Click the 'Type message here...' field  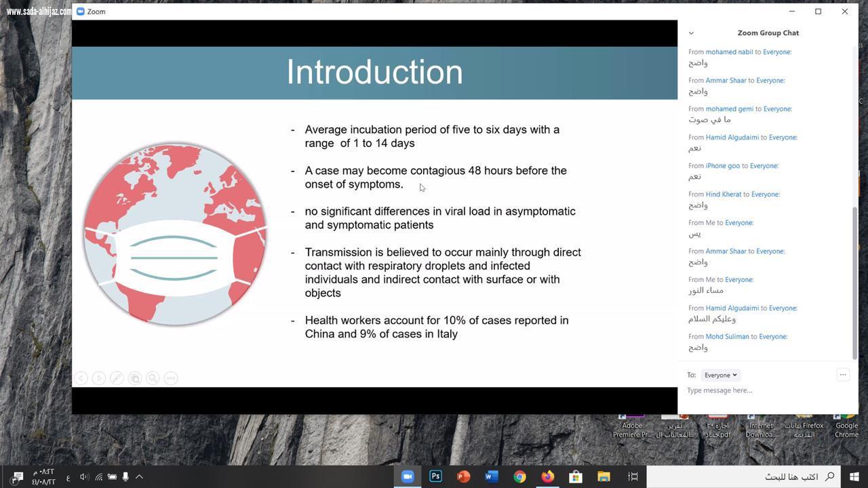tap(759, 390)
